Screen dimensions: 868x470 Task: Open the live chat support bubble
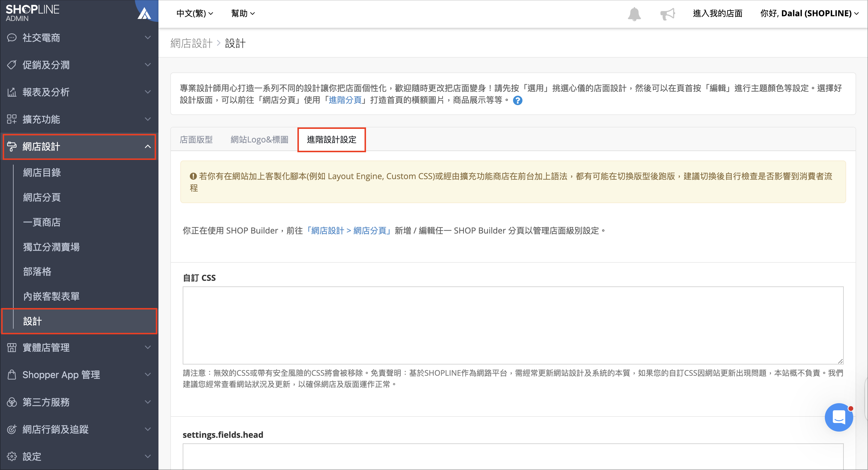pos(839,417)
